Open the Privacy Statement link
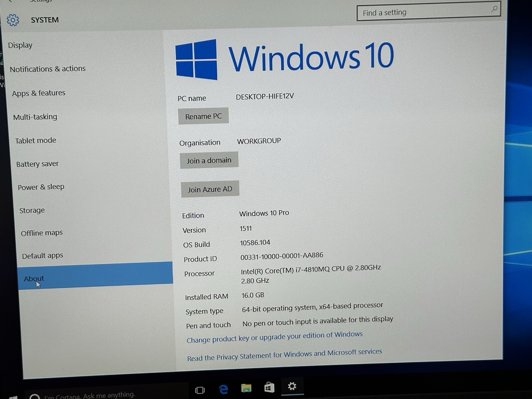This screenshot has height=399, width=532. (284, 355)
